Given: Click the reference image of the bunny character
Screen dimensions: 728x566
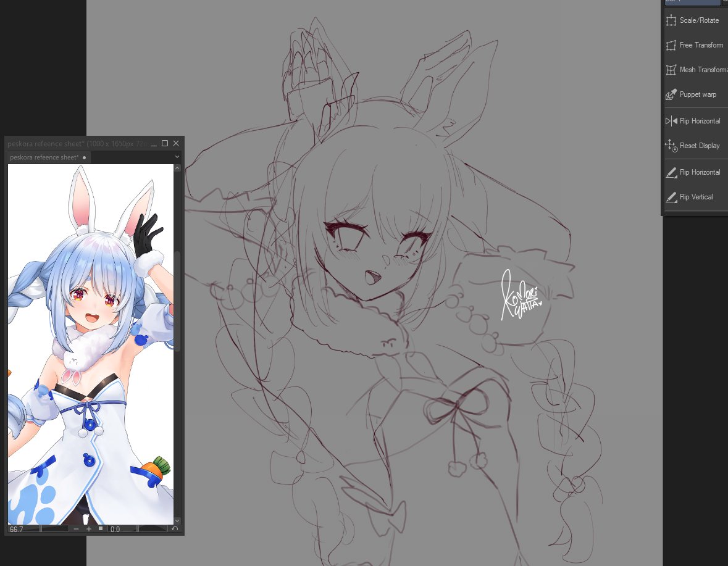Looking at the screenshot, I should click(91, 344).
